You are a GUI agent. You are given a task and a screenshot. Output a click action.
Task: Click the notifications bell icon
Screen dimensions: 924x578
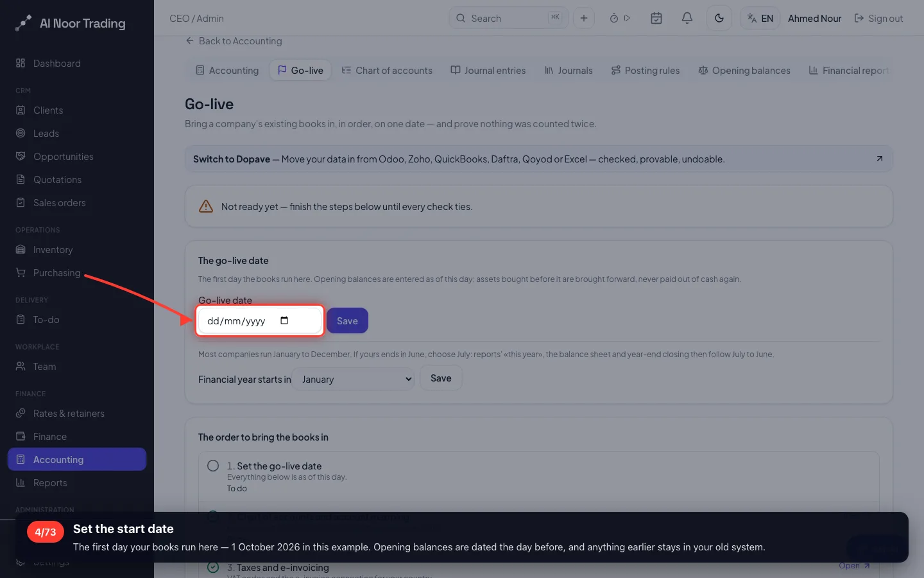(687, 18)
